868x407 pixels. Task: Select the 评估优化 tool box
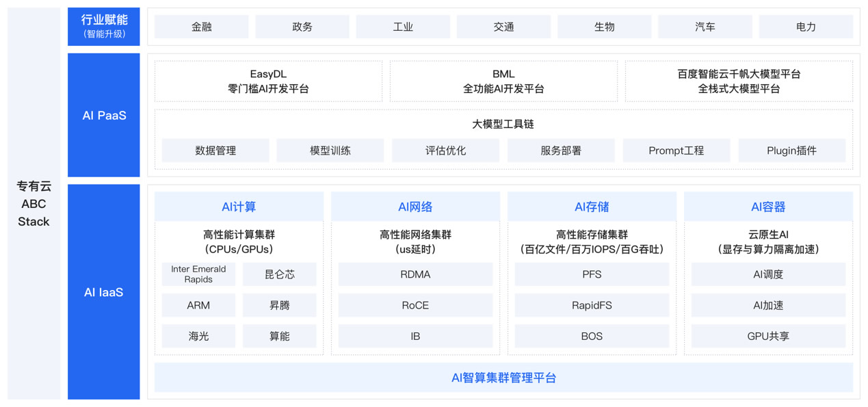click(446, 150)
